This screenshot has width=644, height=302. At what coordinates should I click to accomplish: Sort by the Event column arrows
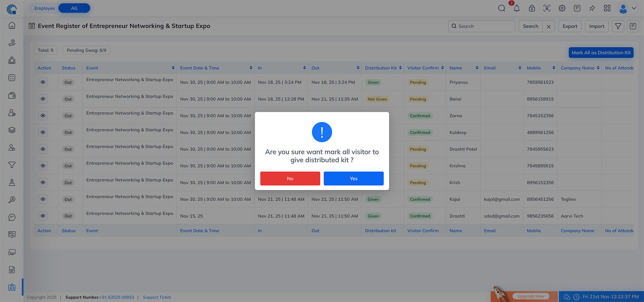pos(173,68)
